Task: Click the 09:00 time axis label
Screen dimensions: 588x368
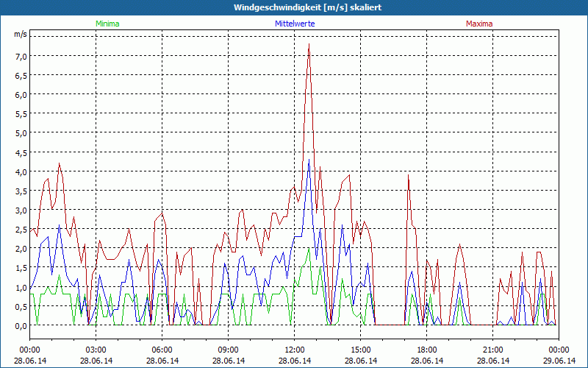Action: pyautogui.click(x=228, y=350)
